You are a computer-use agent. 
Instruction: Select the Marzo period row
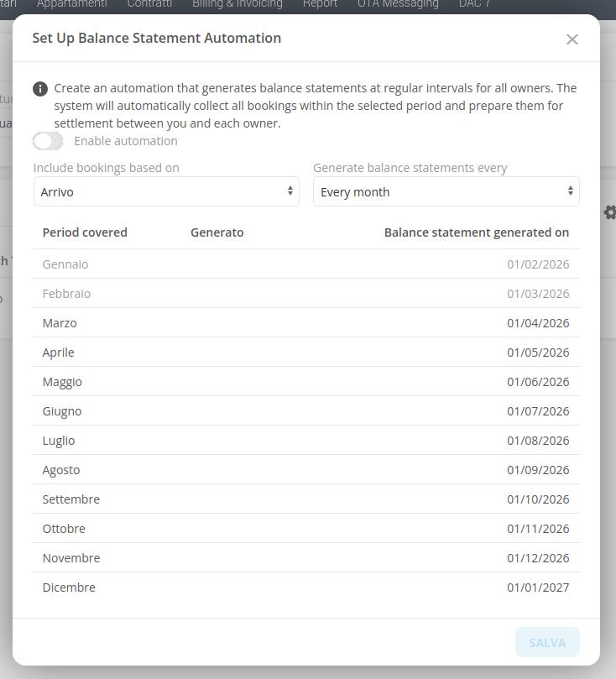(x=60, y=323)
